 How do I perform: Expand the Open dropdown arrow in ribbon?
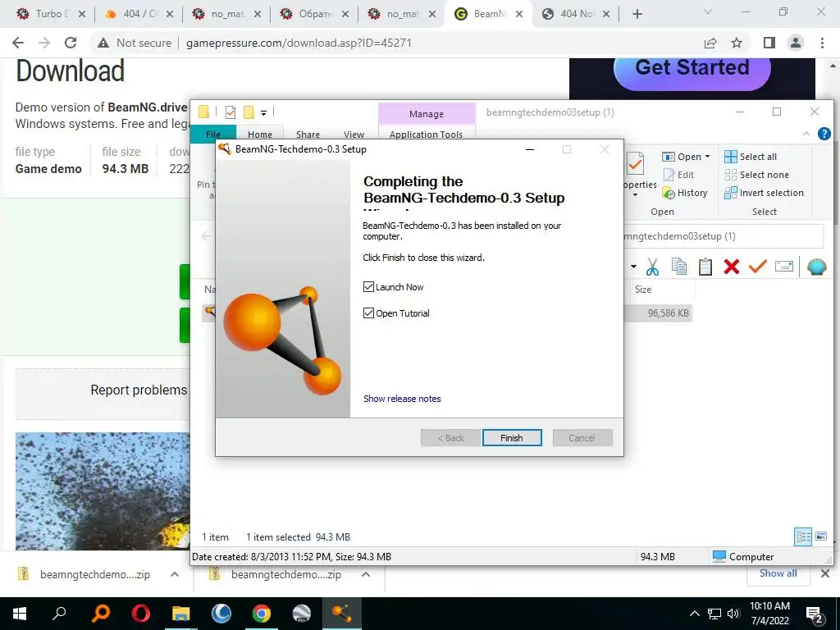click(708, 157)
